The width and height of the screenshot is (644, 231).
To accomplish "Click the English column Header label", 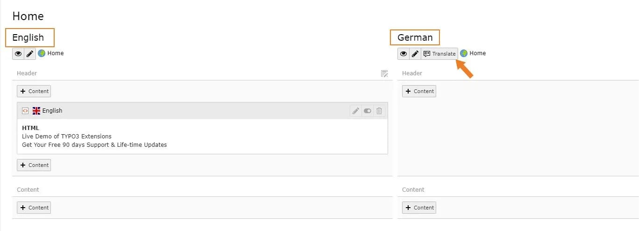I will pos(27,73).
